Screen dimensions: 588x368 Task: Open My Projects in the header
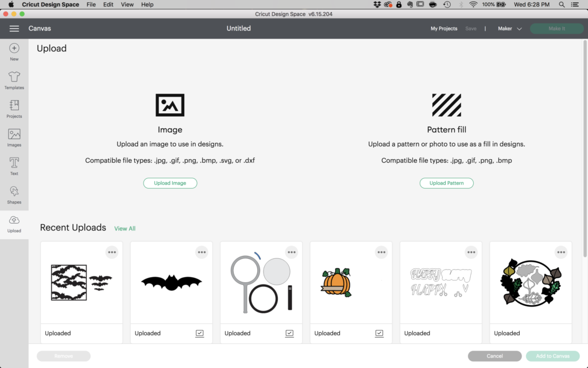[444, 29]
